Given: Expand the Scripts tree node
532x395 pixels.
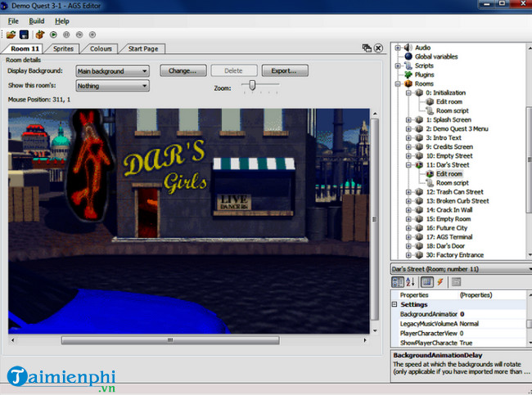Looking at the screenshot, I should click(x=398, y=65).
